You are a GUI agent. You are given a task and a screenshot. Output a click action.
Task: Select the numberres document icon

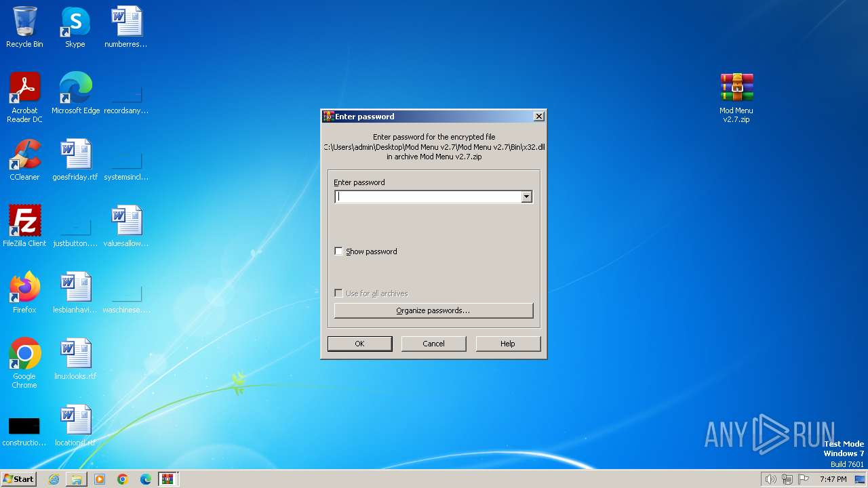coord(126,27)
